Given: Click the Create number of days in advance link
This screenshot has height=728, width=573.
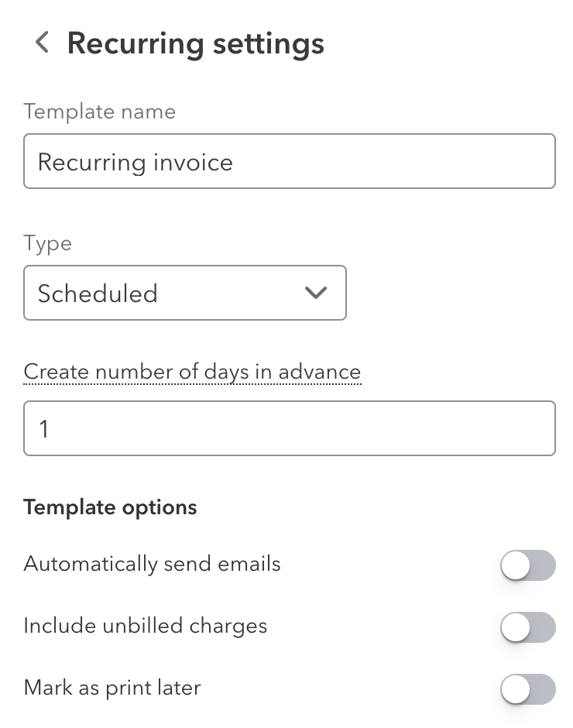Looking at the screenshot, I should tap(192, 372).
